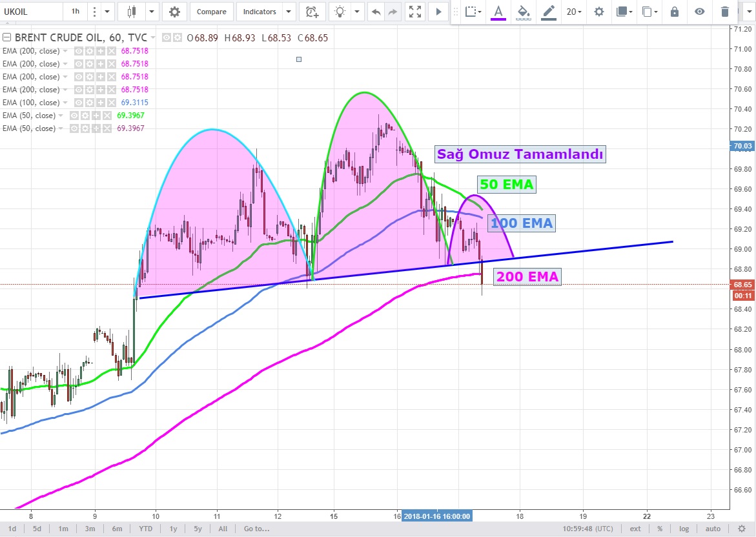Click the undo arrow in toolbar
The height and width of the screenshot is (537, 756).
pos(375,12)
